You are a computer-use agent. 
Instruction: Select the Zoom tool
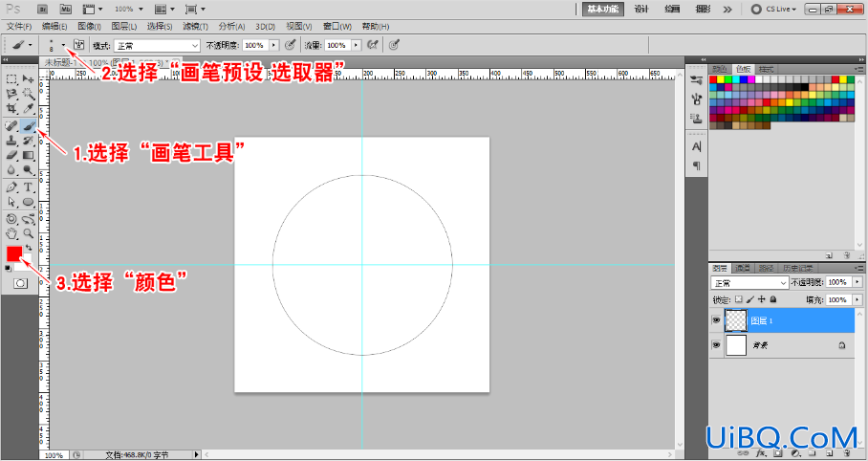point(29,233)
